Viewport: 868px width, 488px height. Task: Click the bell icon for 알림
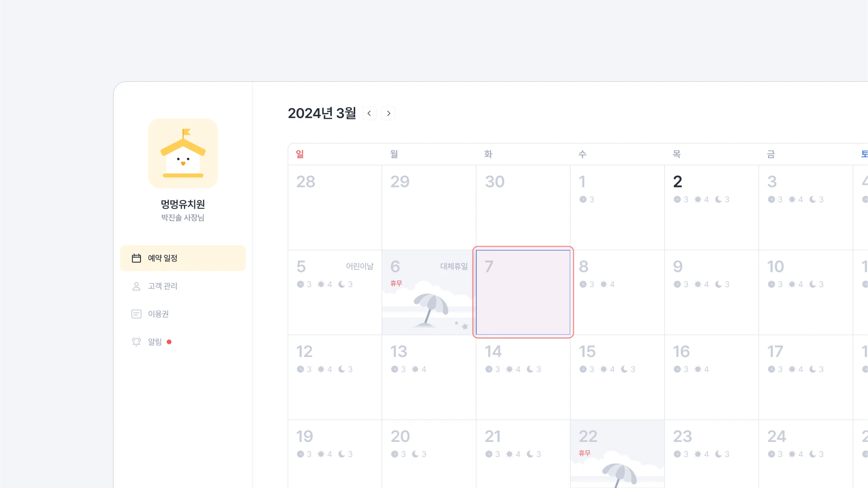136,342
